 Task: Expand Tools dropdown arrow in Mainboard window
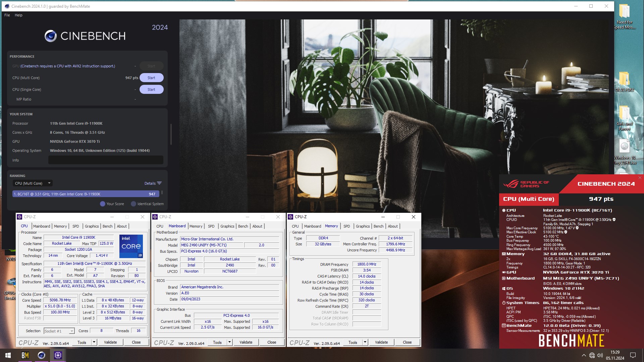229,342
